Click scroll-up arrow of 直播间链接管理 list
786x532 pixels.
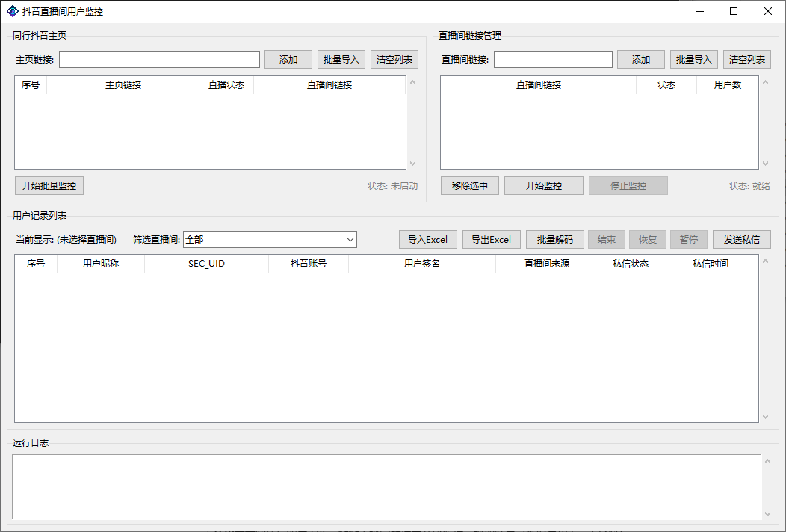point(765,82)
